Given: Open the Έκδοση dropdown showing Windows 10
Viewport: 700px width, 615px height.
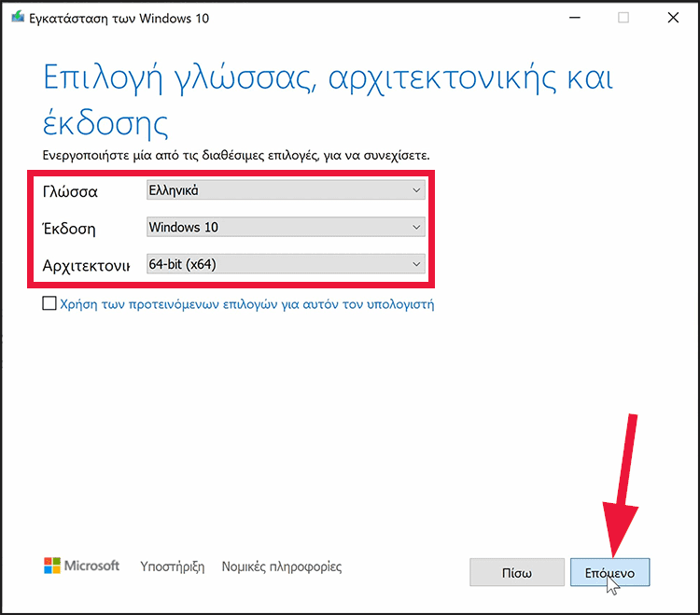Looking at the screenshot, I should coord(286,227).
